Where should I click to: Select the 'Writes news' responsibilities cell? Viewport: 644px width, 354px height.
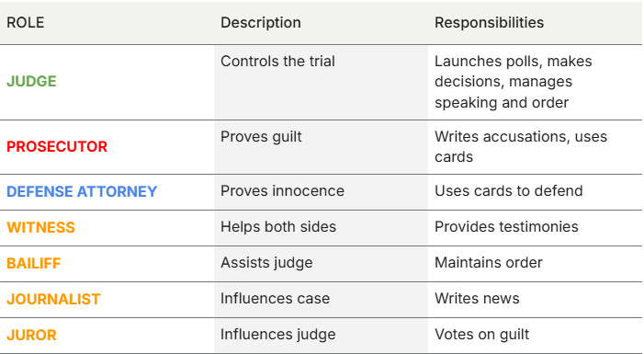535,300
